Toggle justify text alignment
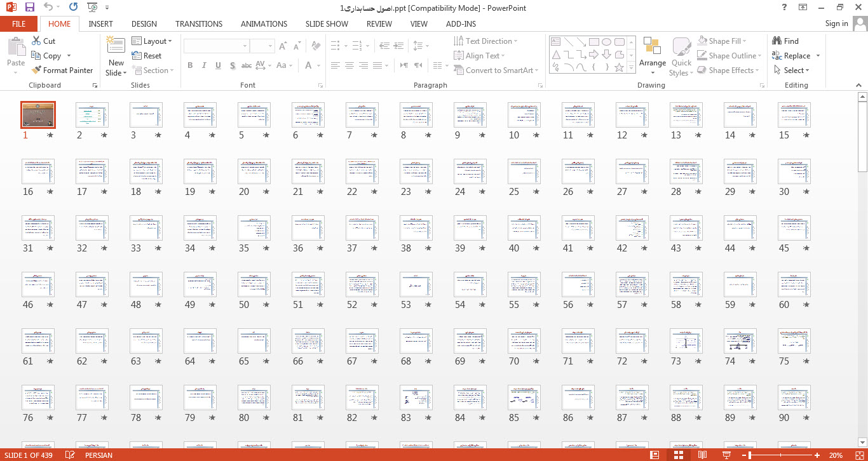Screen dimensions: 868x461 (x=377, y=65)
